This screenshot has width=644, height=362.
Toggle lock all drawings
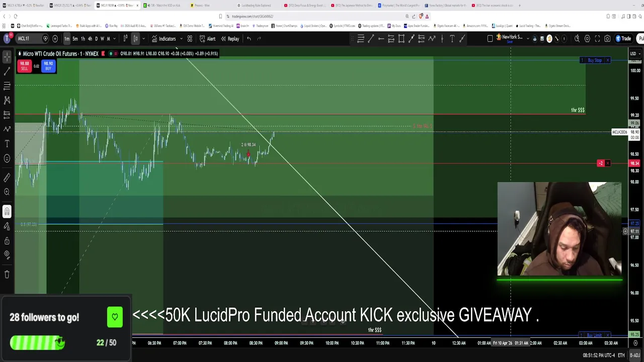(x=7, y=241)
